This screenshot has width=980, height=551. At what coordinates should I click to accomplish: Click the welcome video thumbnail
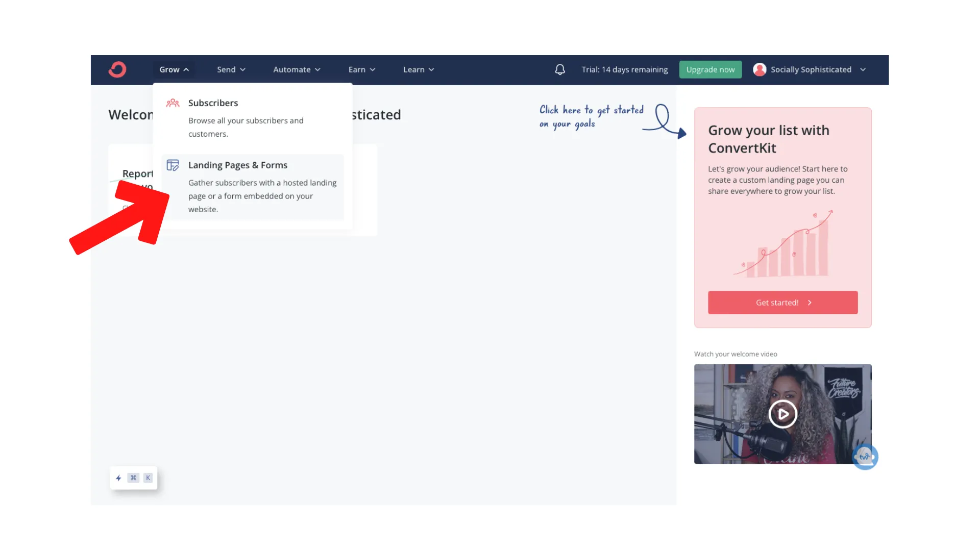click(782, 414)
